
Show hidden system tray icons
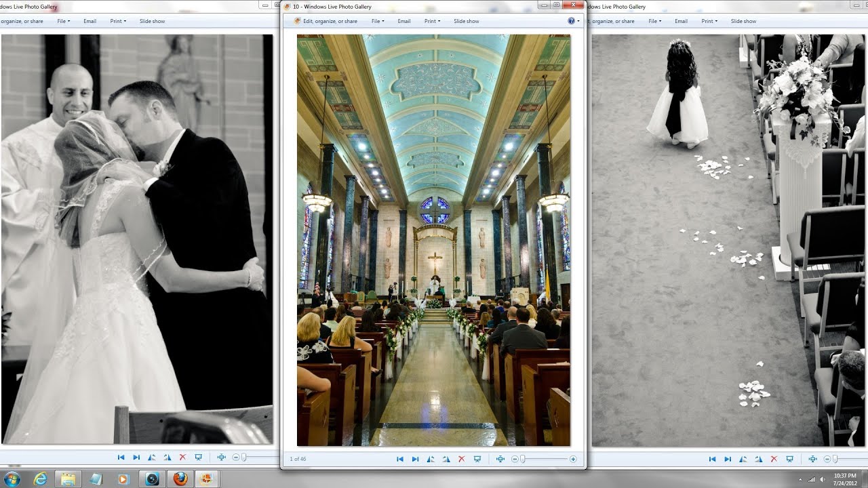tap(800, 479)
